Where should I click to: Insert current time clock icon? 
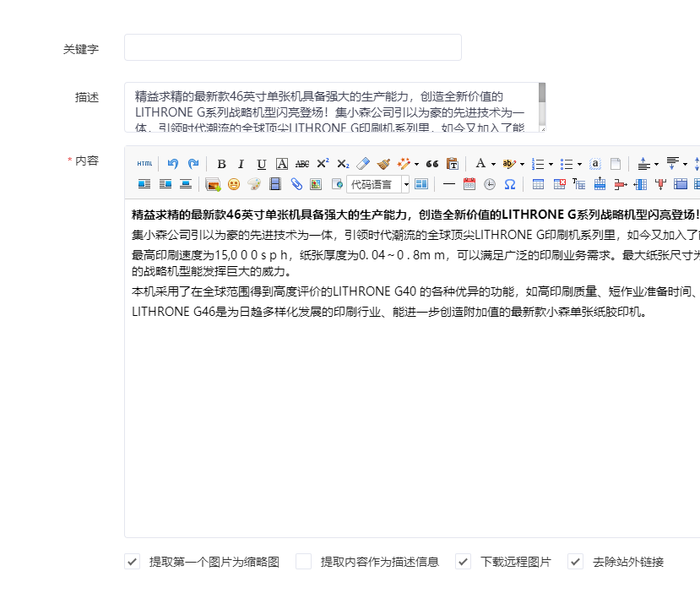pos(490,184)
